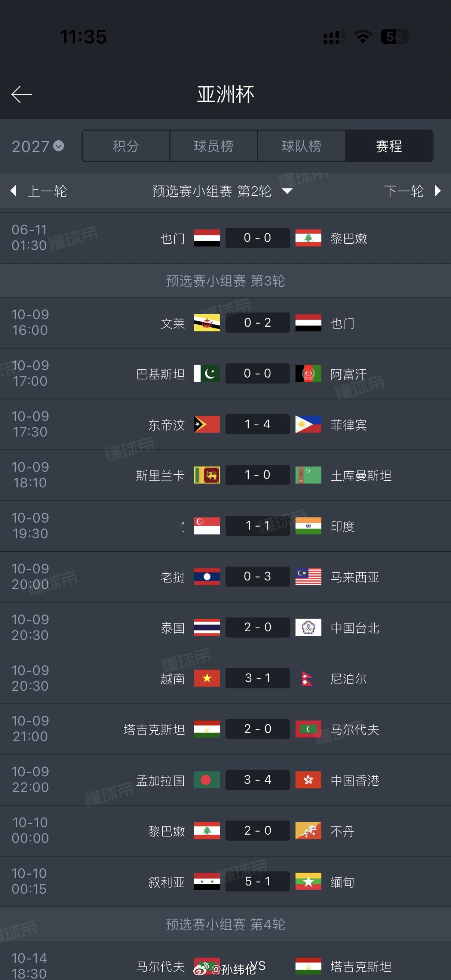Tap the 叙利亚 team name
The height and width of the screenshot is (980, 451).
click(x=166, y=882)
